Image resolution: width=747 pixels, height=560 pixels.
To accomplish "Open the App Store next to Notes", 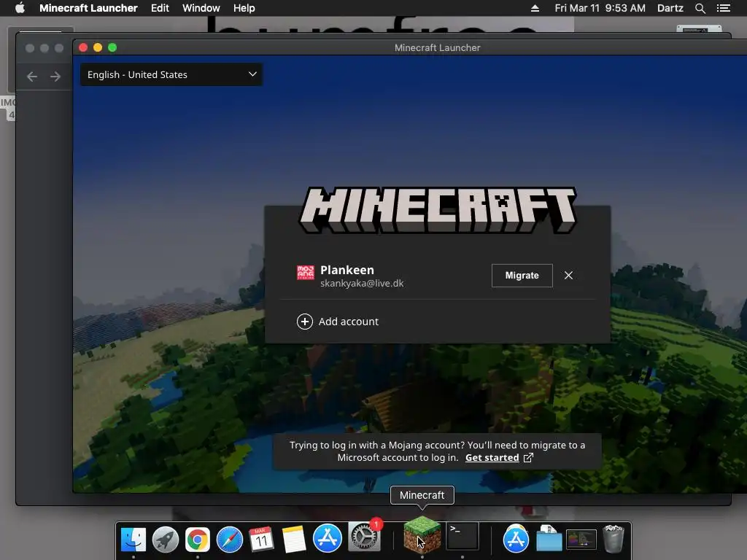I will click(328, 538).
